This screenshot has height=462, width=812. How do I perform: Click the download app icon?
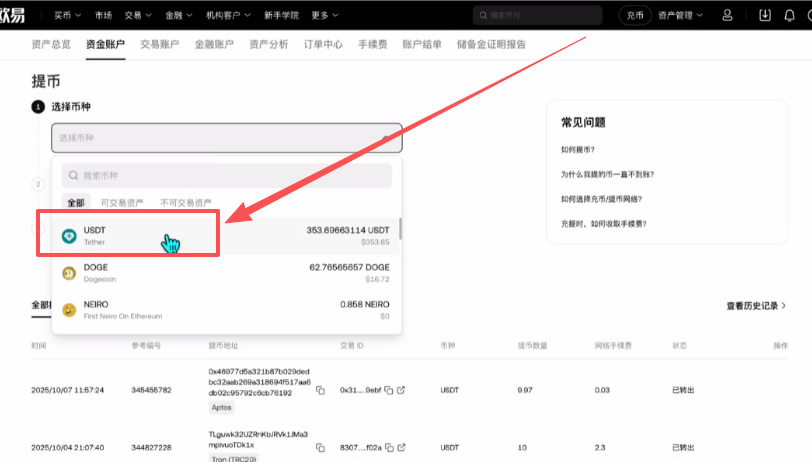coord(765,16)
